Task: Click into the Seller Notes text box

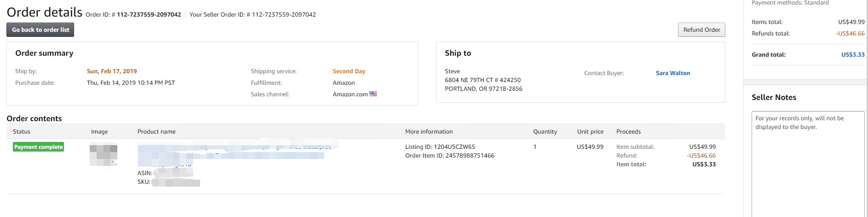Action: coord(807,166)
